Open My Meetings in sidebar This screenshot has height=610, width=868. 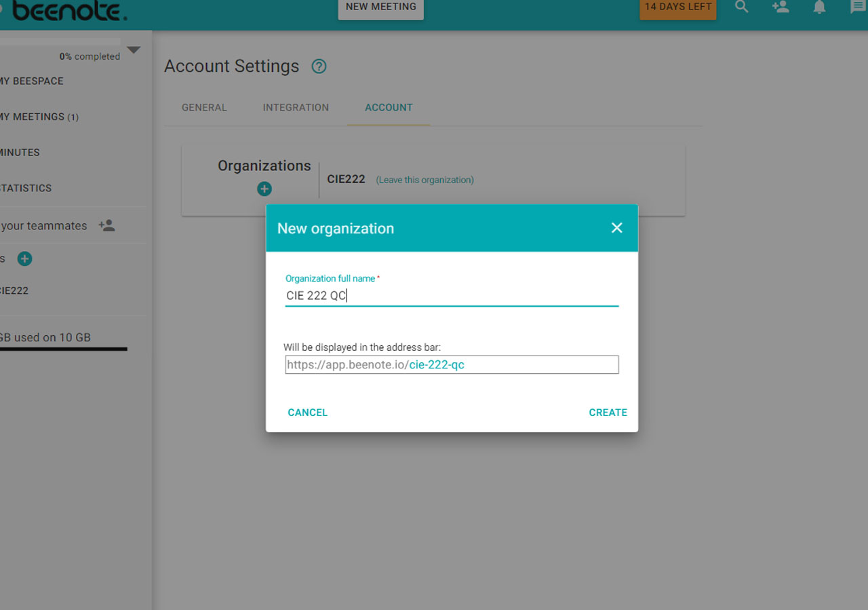pos(39,117)
